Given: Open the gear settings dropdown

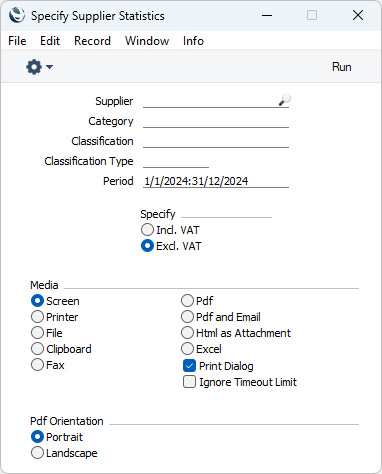Looking at the screenshot, I should point(39,67).
